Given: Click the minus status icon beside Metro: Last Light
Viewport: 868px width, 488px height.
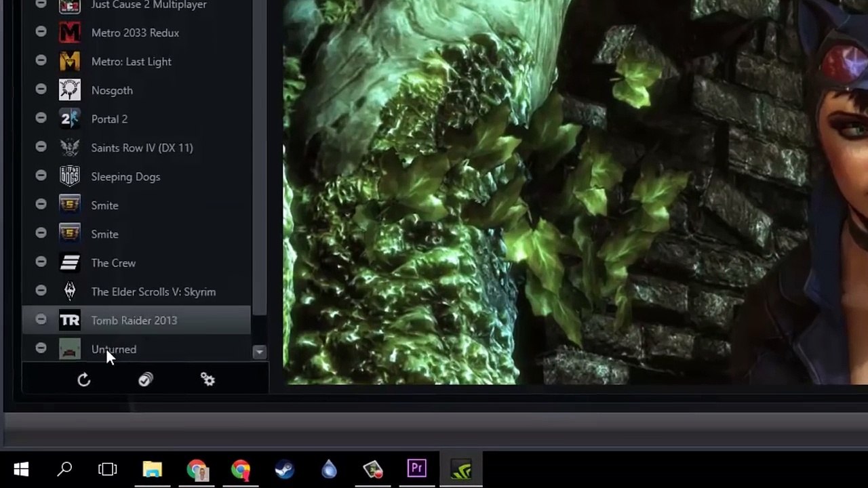Looking at the screenshot, I should [x=41, y=60].
